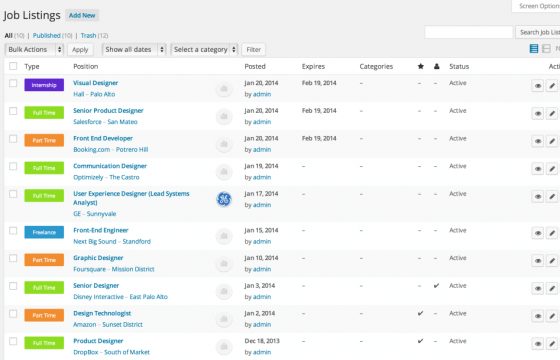Image resolution: width=560 pixels, height=360 pixels.
Task: Expand the Screen Options panel
Action: (536, 6)
